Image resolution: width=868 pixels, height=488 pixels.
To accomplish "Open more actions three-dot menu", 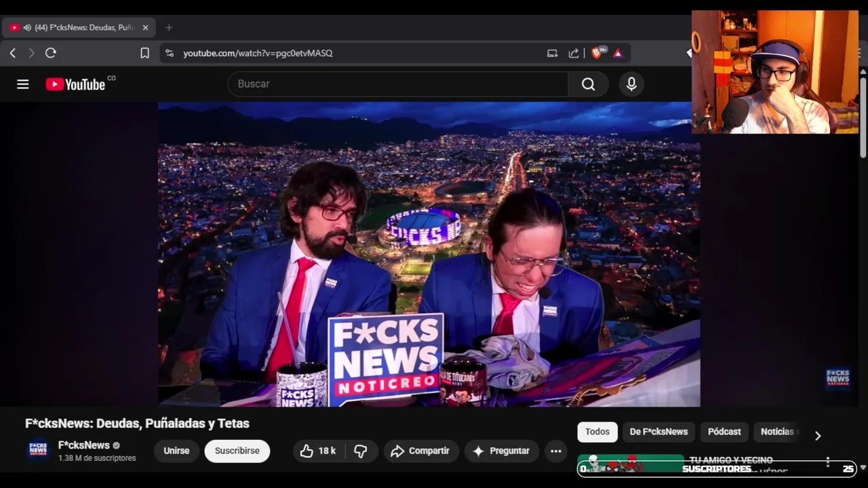I will pos(556,451).
